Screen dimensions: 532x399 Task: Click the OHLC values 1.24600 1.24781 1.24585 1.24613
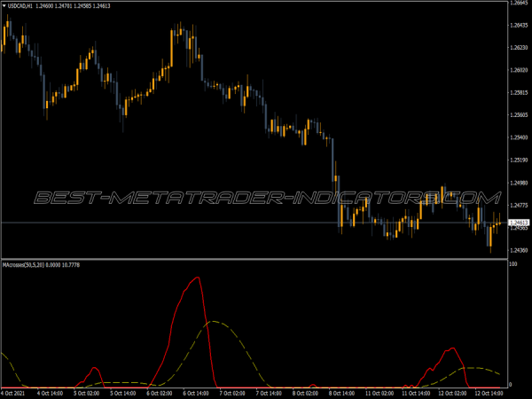point(73,6)
